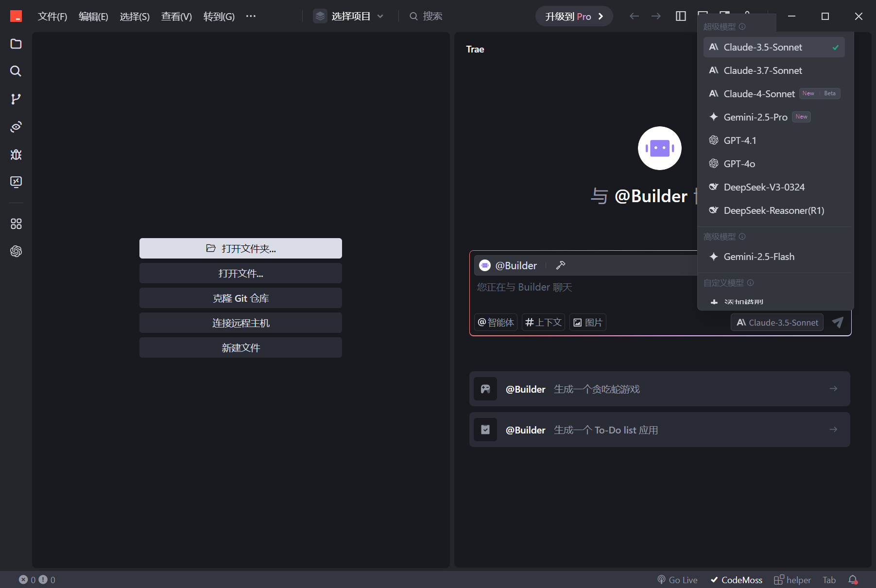Viewport: 876px width, 588px height.
Task: Click the hammer tools icon beside @Builder
Action: click(561, 265)
